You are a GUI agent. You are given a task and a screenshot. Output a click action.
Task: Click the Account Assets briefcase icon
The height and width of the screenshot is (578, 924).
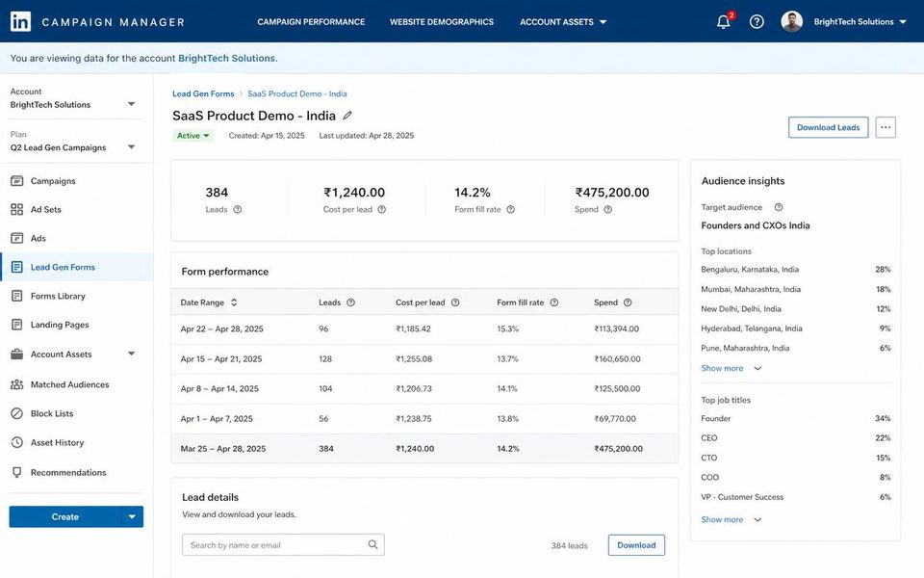pyautogui.click(x=17, y=354)
